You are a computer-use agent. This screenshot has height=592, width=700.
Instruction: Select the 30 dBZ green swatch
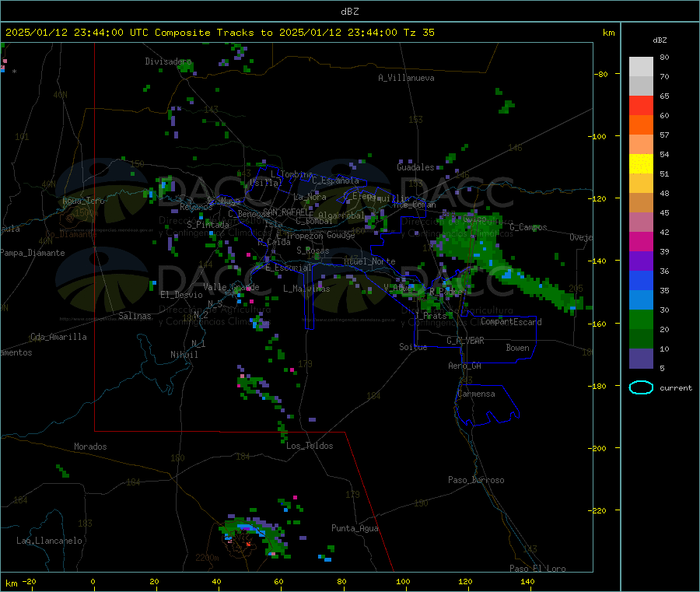click(641, 319)
